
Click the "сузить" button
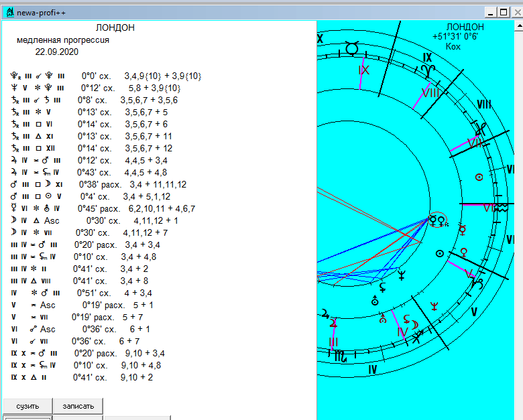(28, 406)
